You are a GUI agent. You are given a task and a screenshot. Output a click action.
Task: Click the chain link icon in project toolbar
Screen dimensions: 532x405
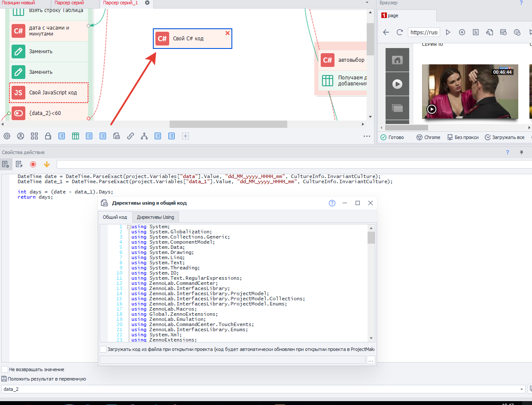tap(131, 136)
